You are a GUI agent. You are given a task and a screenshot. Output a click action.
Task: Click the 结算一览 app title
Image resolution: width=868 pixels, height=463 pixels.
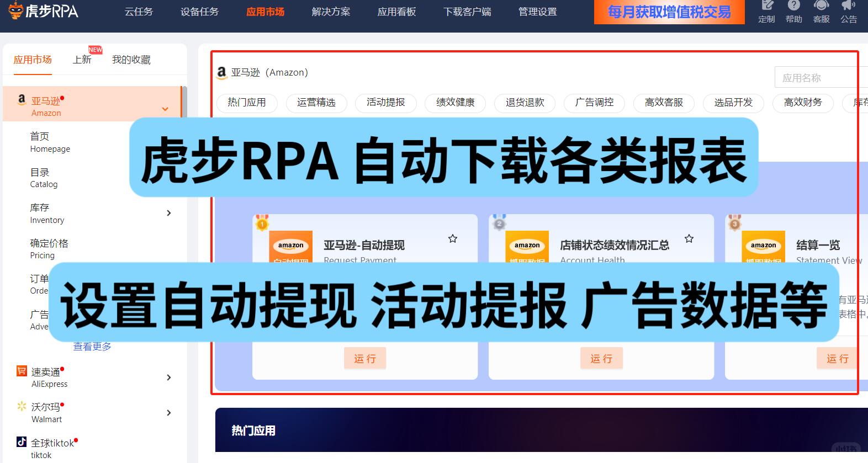click(x=818, y=245)
